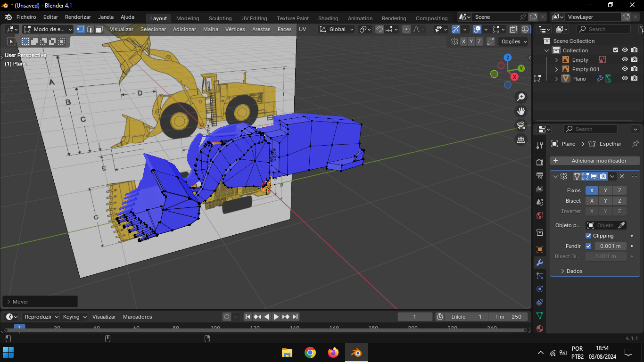Switch to the Sculpting workspace tab
The width and height of the screenshot is (644, 362).
tap(220, 18)
